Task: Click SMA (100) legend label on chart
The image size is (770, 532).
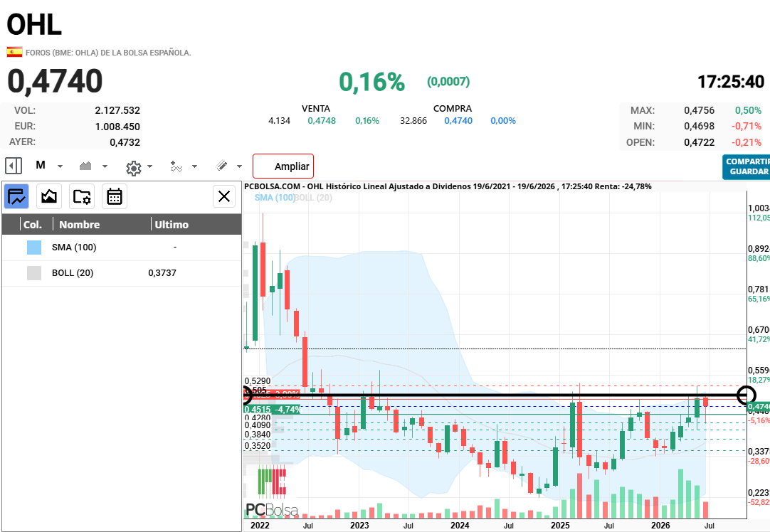Action: pyautogui.click(x=275, y=198)
